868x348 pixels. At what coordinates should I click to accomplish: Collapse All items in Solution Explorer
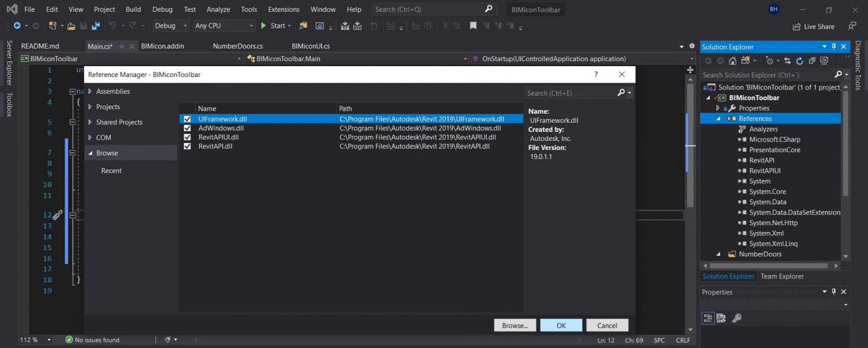tap(813, 61)
